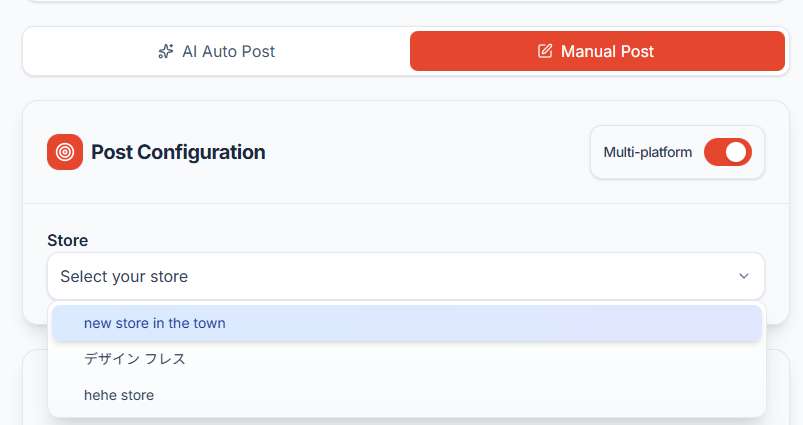Switch to the AI Auto Post tab
The image size is (803, 425).
(216, 51)
